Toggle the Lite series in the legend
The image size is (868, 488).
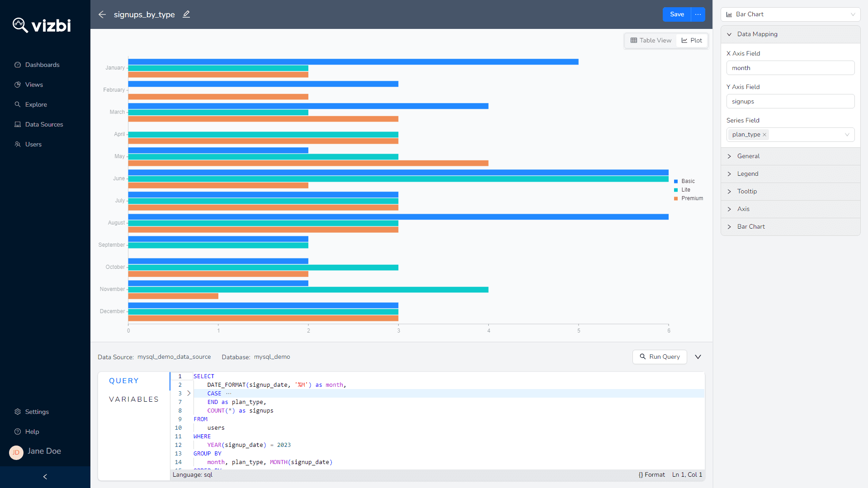pos(682,190)
